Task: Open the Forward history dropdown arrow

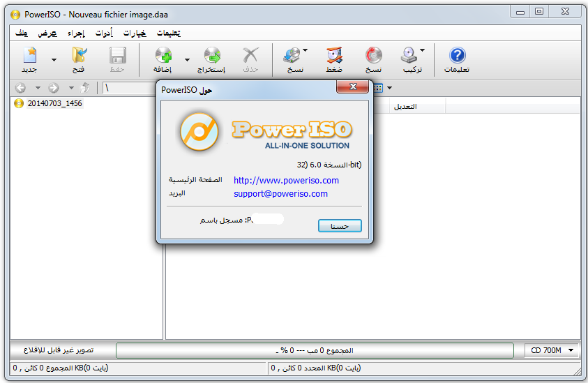Action: 71,88
